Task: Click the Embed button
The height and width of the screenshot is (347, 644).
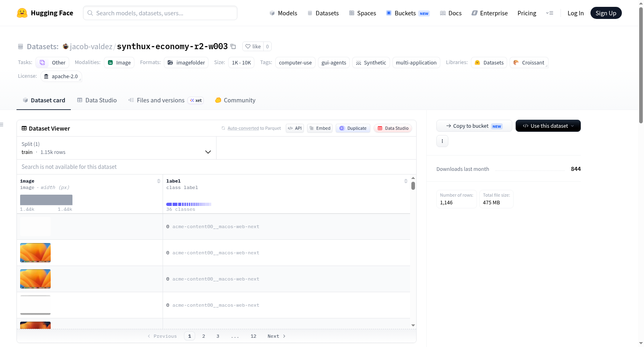Action: [x=320, y=128]
